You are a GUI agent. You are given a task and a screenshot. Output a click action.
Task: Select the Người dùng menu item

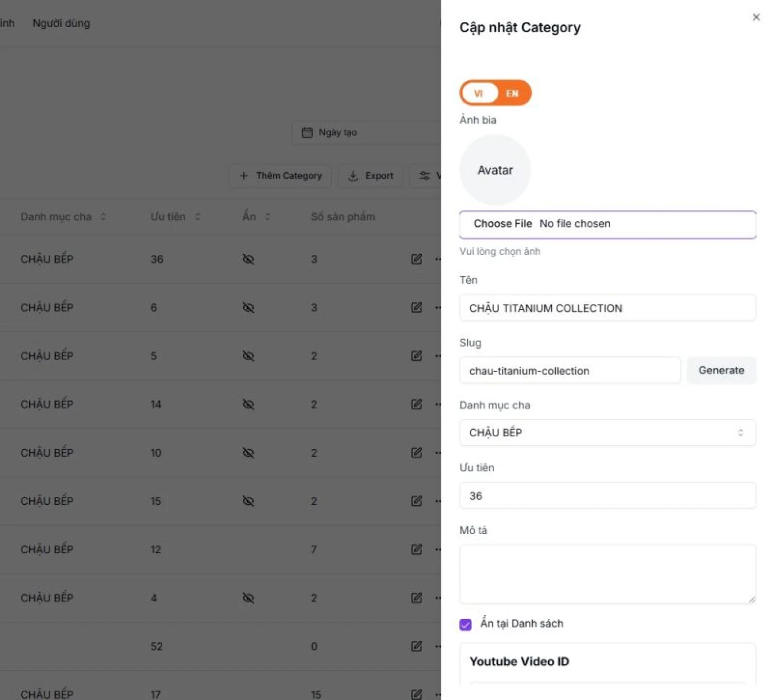[61, 23]
